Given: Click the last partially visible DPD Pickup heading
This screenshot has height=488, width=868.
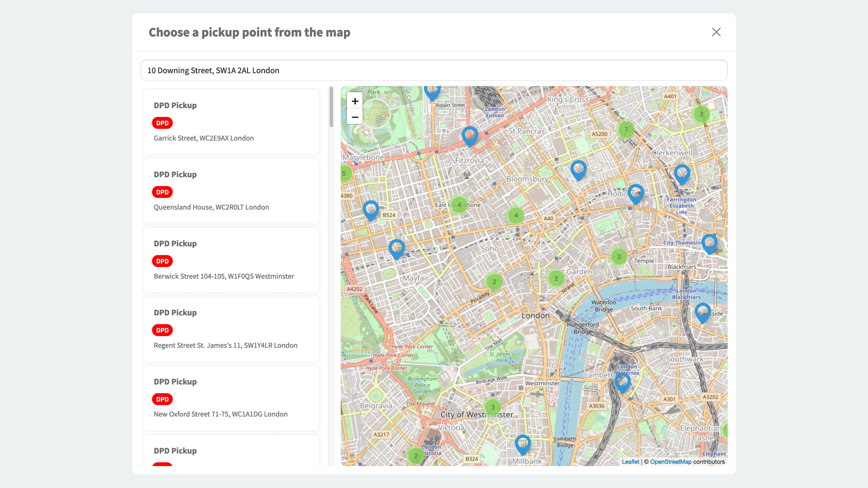Looking at the screenshot, I should coord(175,451).
